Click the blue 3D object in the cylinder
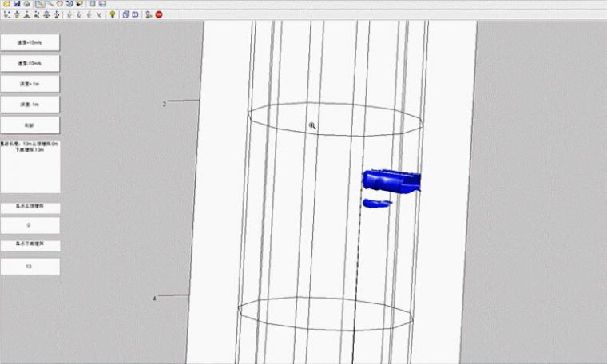Screen dimensions: 607x364 (391, 182)
